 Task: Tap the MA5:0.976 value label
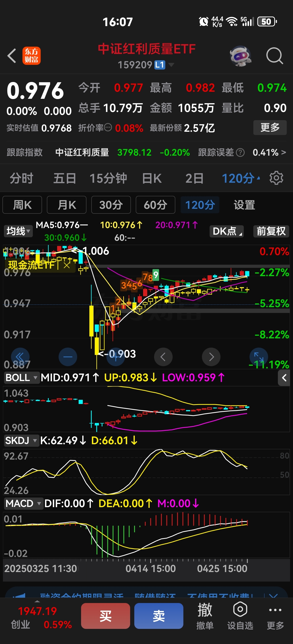click(62, 225)
